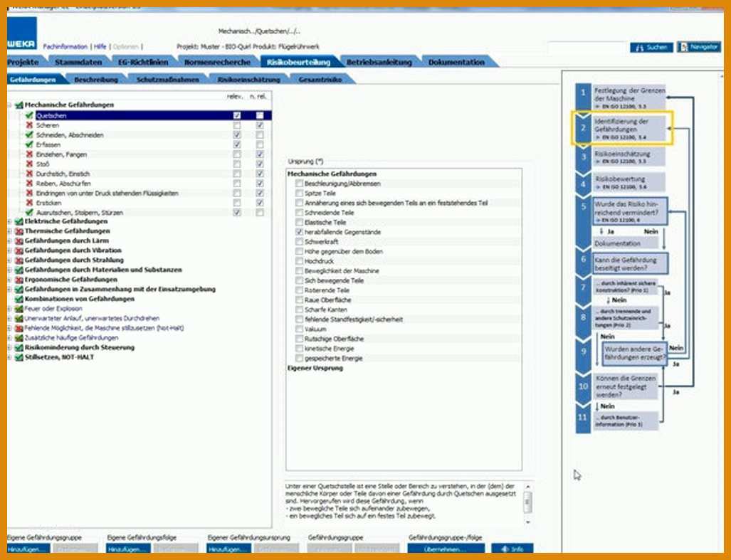Click green check icon beside Erfassen
The width and height of the screenshot is (731, 560).
click(29, 144)
